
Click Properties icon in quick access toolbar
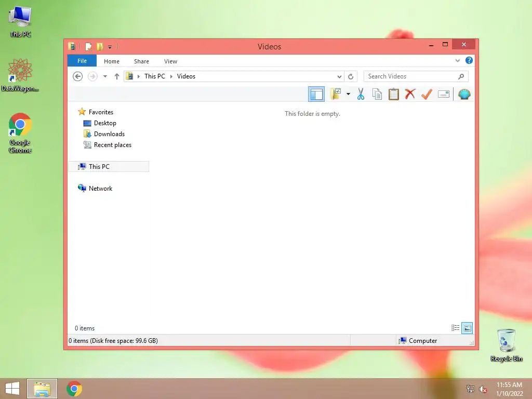(x=88, y=46)
